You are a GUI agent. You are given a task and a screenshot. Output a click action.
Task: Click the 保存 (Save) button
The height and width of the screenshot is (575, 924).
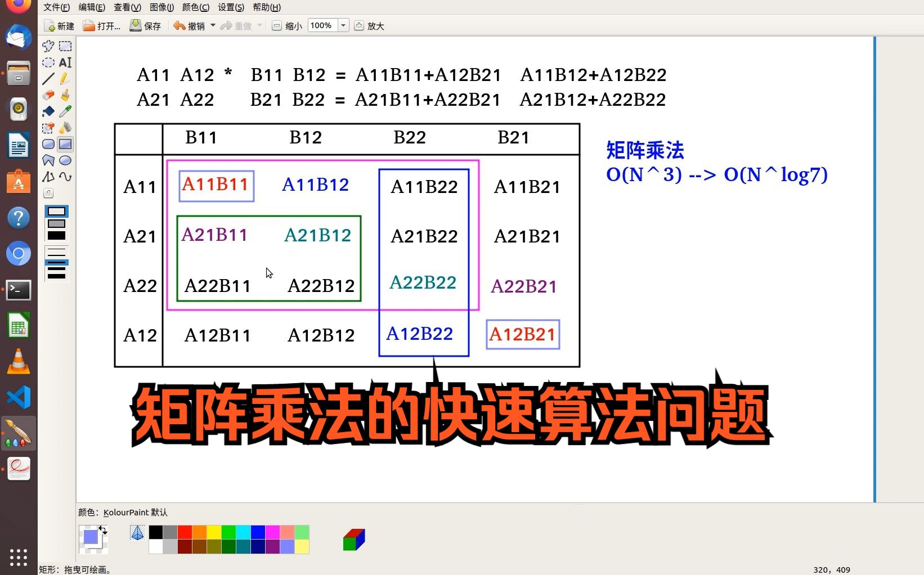(146, 26)
